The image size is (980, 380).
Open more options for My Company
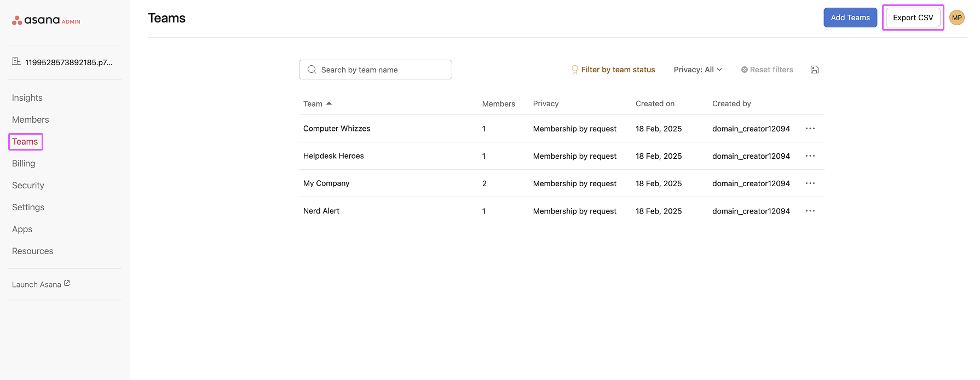point(810,183)
